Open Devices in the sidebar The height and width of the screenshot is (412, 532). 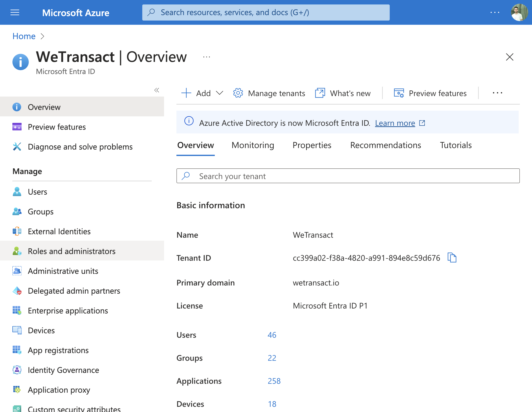tap(82, 330)
